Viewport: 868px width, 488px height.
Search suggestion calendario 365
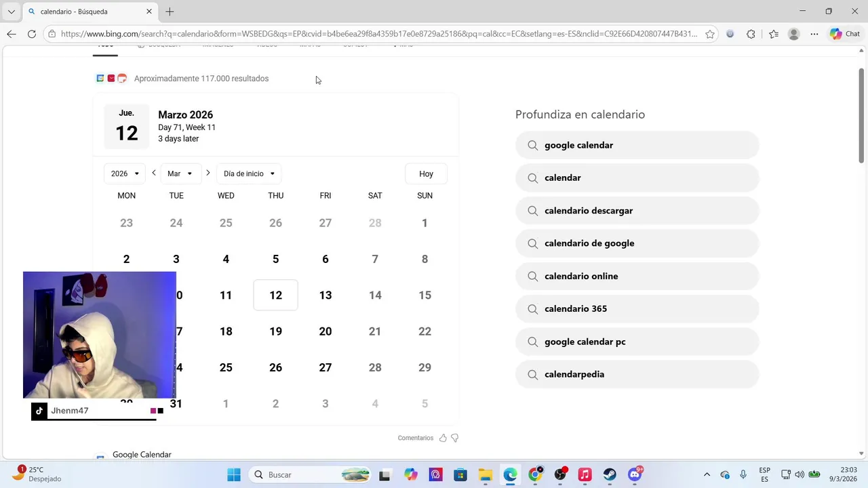637,308
